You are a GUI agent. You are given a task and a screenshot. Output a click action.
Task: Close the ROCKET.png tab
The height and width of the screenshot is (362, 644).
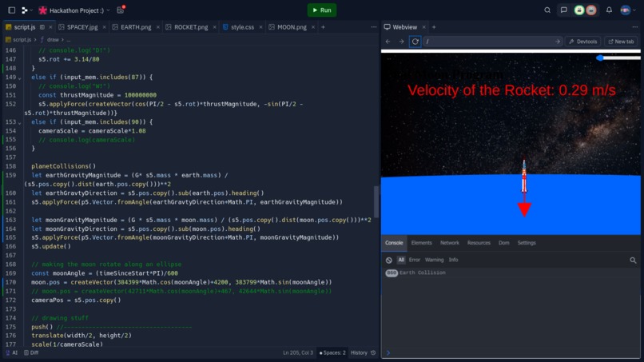(214, 27)
